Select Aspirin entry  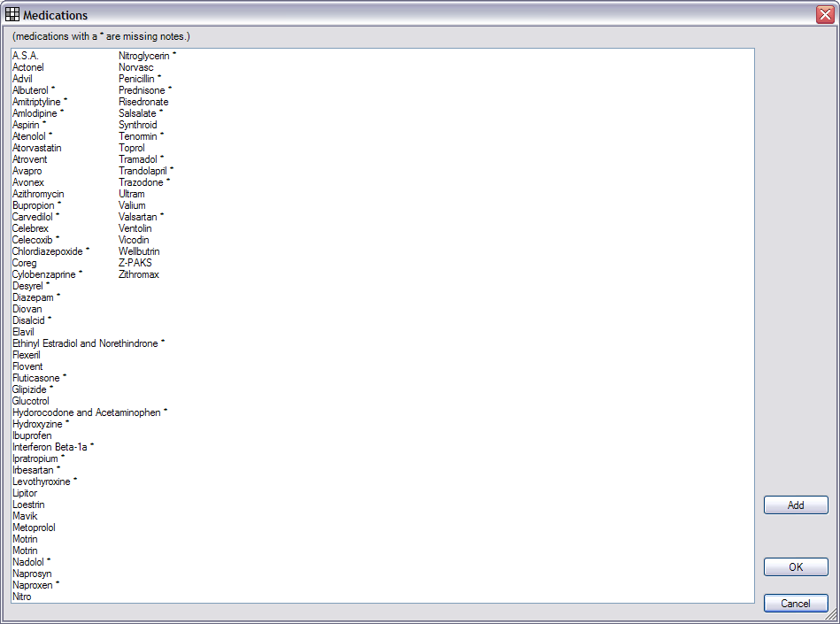29,125
